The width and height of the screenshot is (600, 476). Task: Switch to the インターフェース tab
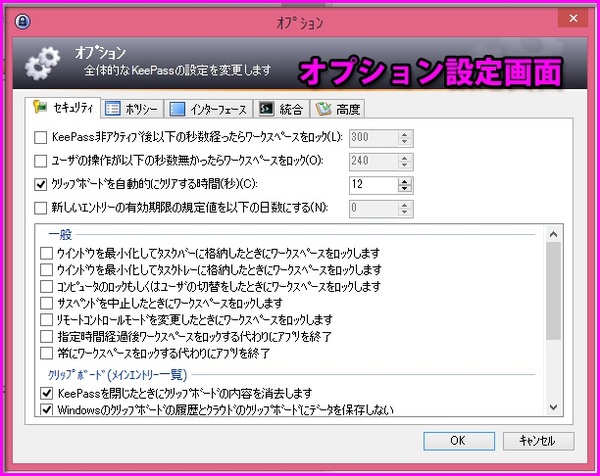pos(209,109)
